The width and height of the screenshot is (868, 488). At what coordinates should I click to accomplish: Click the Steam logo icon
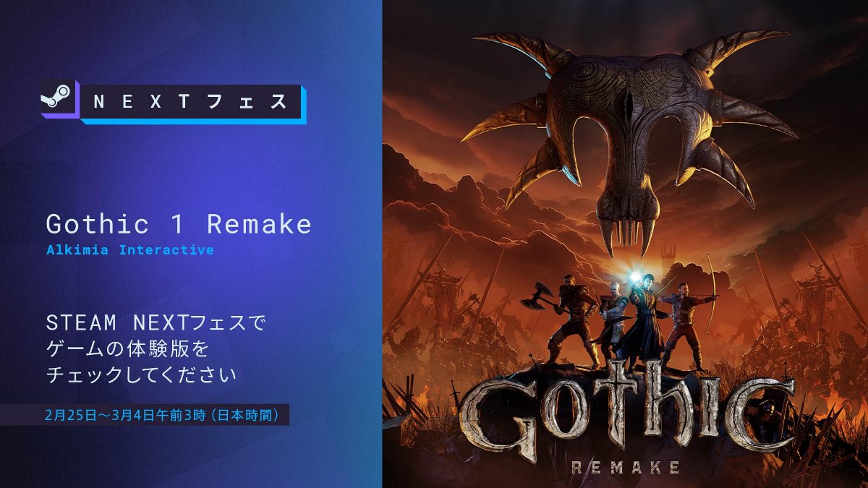coord(59,100)
